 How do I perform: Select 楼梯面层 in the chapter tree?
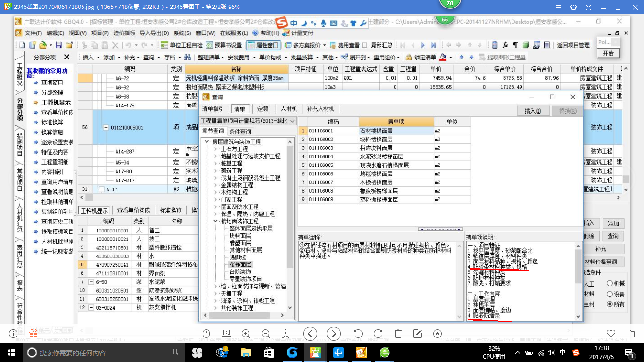pyautogui.click(x=240, y=264)
